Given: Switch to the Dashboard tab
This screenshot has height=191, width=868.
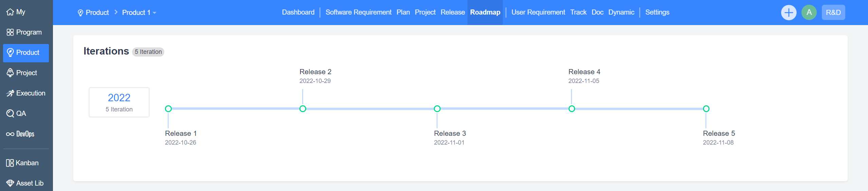Looking at the screenshot, I should pos(298,12).
